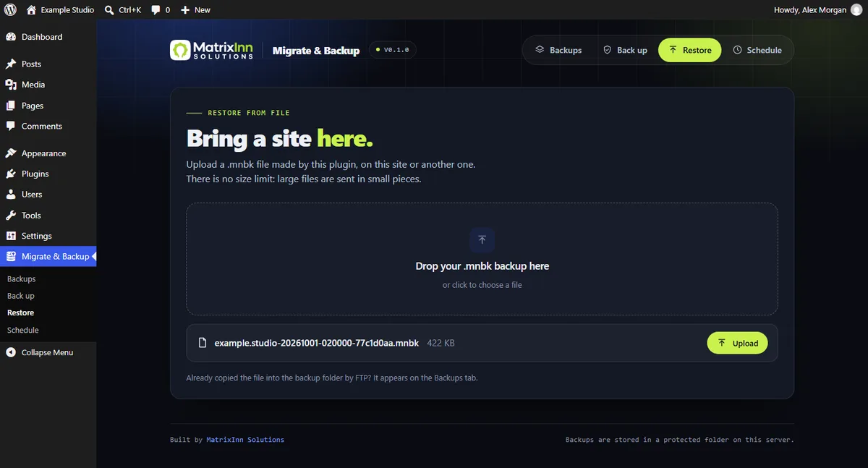Switch to the Backups tab in the header
Screen dimensions: 868x468
coord(558,50)
